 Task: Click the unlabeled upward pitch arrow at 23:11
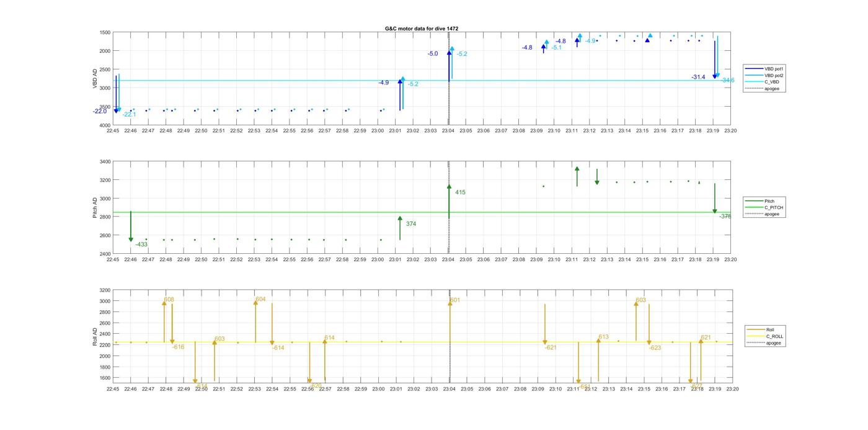pyautogui.click(x=577, y=176)
